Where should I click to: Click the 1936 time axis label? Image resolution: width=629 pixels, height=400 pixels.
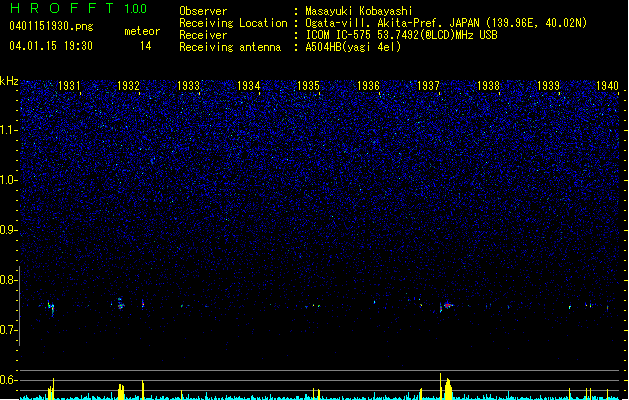tap(368, 86)
